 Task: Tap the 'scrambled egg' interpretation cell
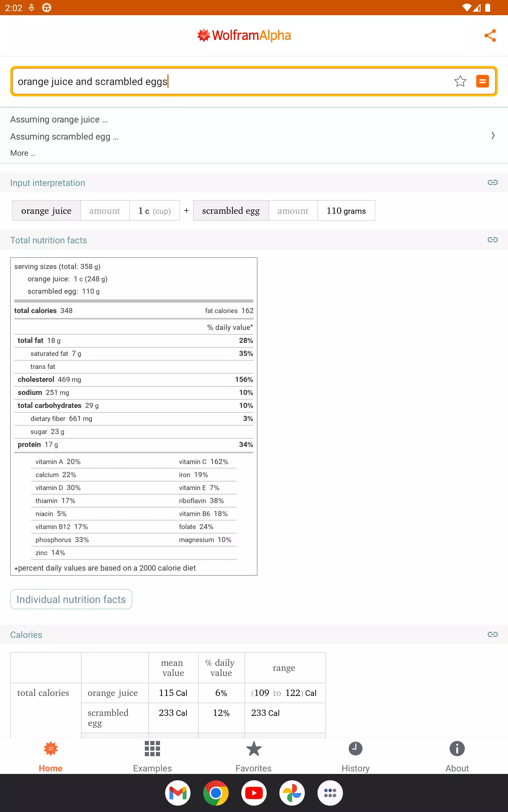pyautogui.click(x=231, y=211)
